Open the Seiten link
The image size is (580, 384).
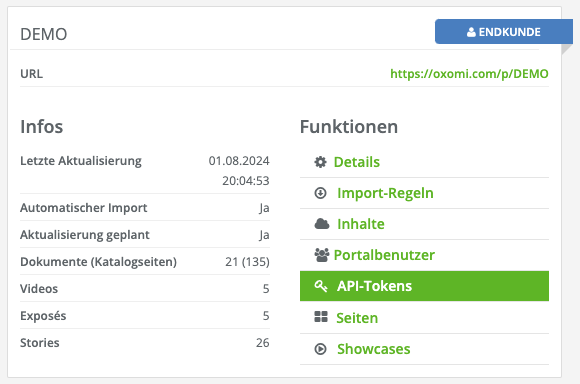point(357,318)
